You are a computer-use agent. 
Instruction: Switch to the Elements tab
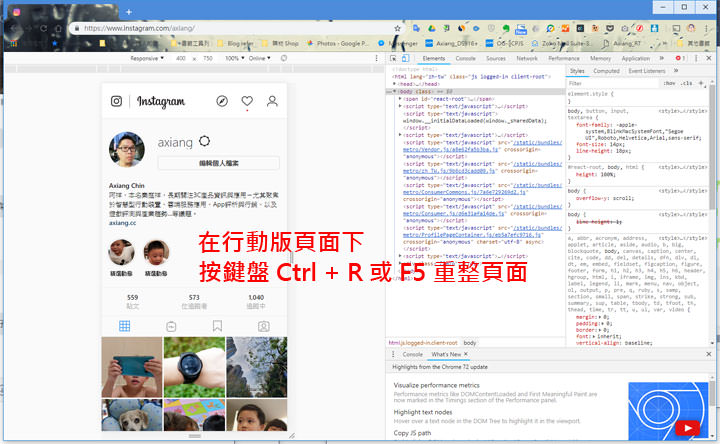(x=433, y=58)
